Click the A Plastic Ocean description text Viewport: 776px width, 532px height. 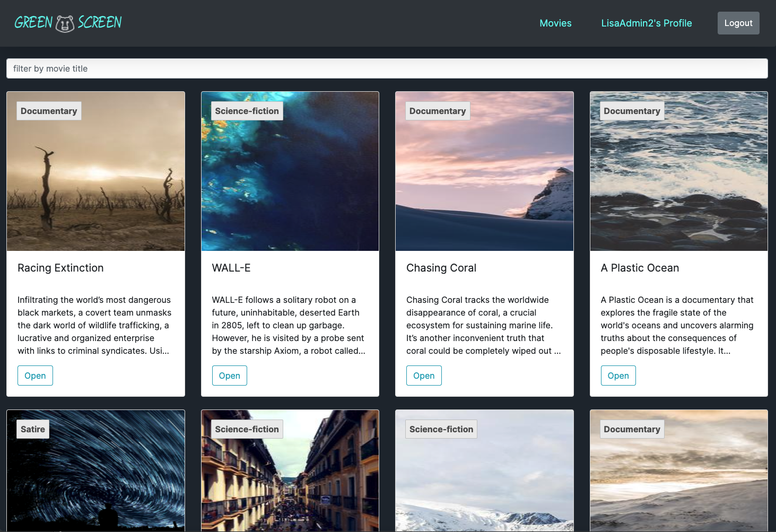point(677,325)
